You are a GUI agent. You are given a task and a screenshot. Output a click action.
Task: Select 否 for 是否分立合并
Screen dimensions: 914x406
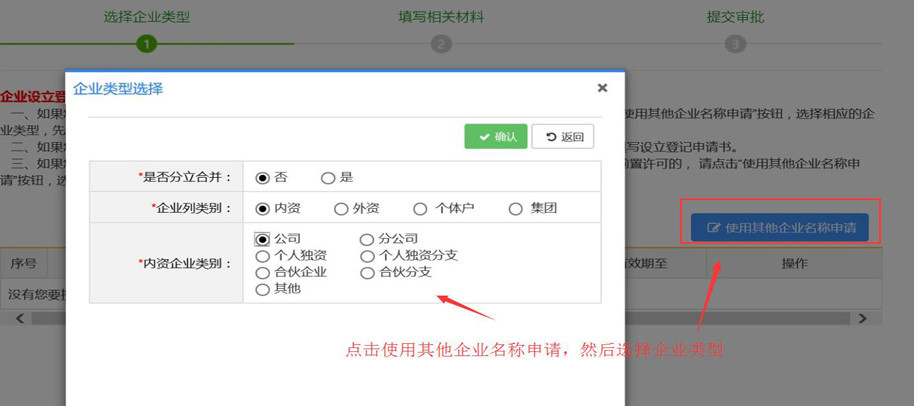tap(263, 177)
